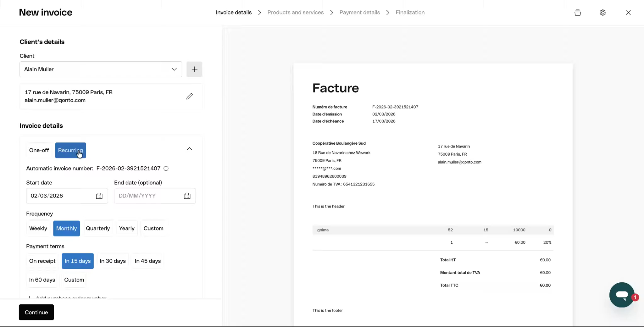The width and height of the screenshot is (644, 327).
Task: Open the Start date calendar picker icon
Action: [x=99, y=196]
